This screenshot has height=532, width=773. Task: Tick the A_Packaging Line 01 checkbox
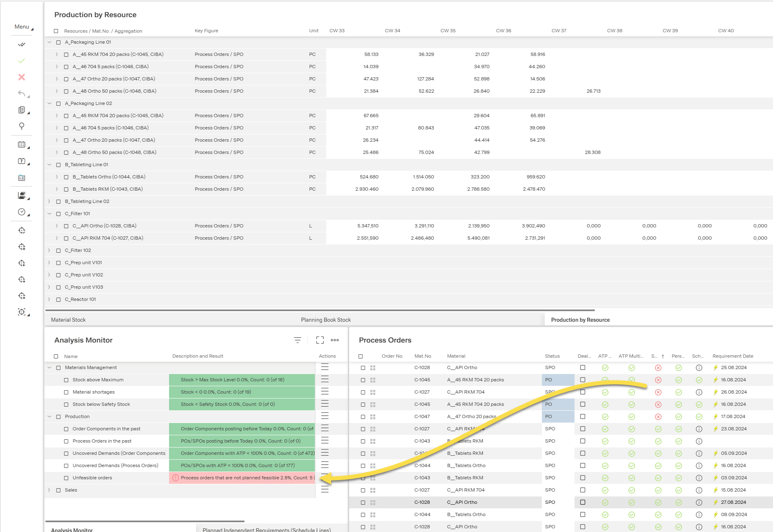(x=58, y=42)
